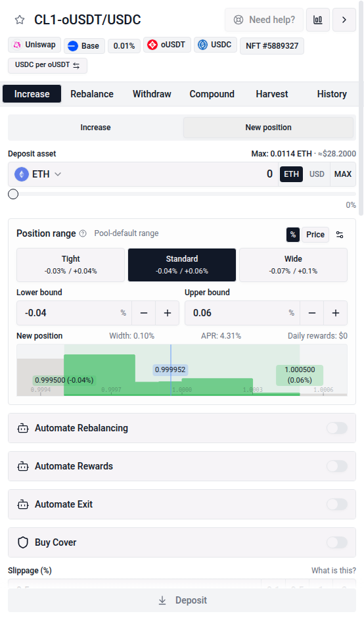
Task: Click the Automate Exit robot icon
Action: (23, 504)
